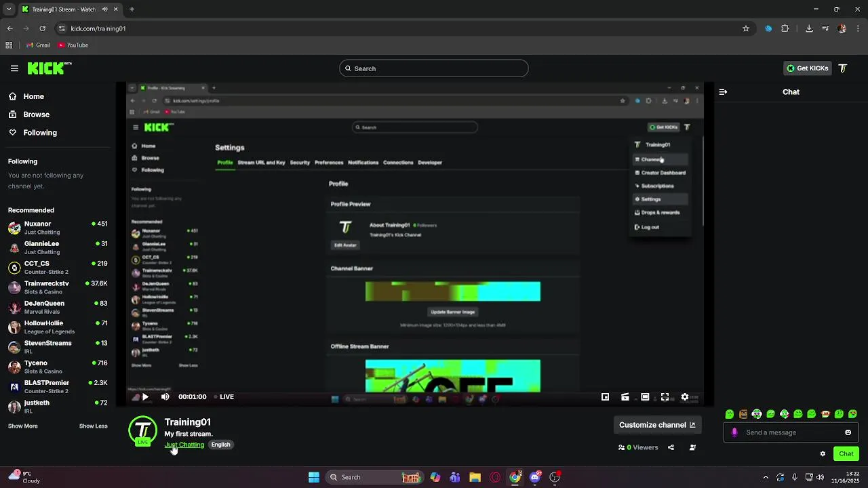Open the tab search dropdown arrow
This screenshot has width=868, height=488.
tap(9, 9)
